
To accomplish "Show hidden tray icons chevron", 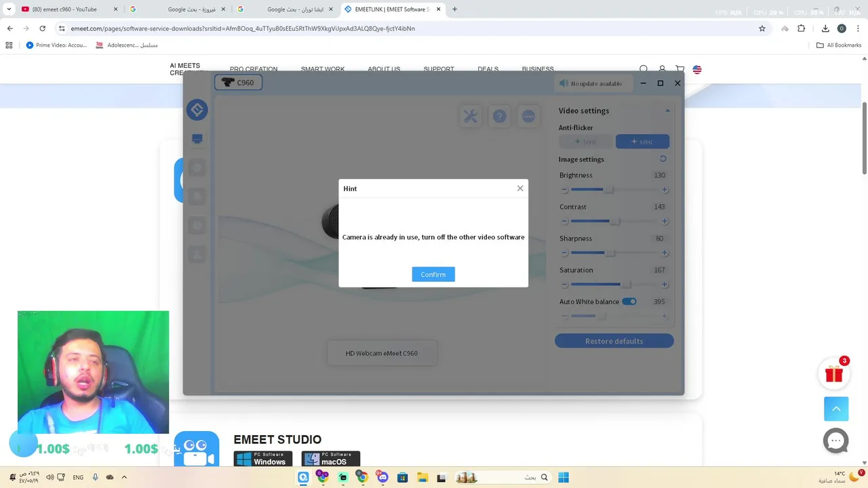I will click(x=124, y=477).
